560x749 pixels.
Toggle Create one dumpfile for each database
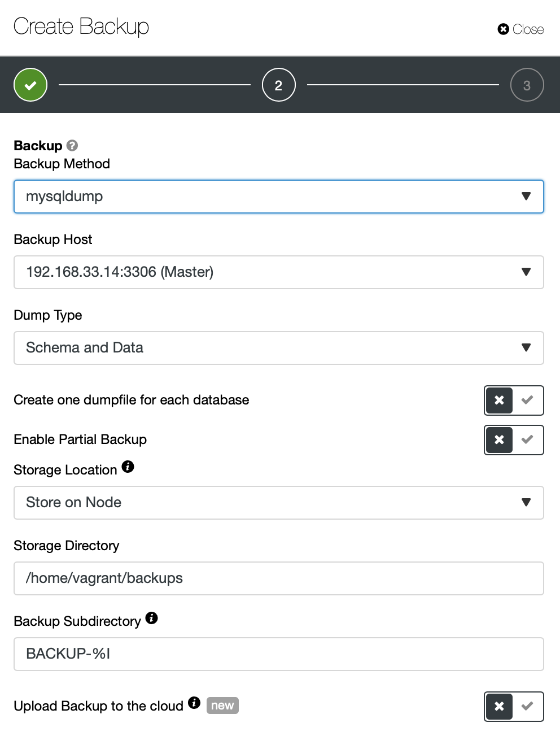pyautogui.click(x=514, y=400)
